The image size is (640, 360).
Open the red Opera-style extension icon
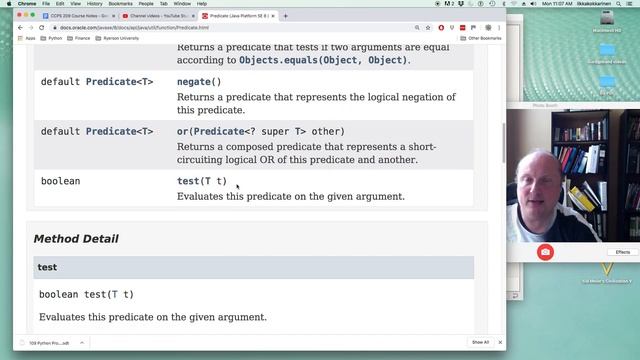441,28
